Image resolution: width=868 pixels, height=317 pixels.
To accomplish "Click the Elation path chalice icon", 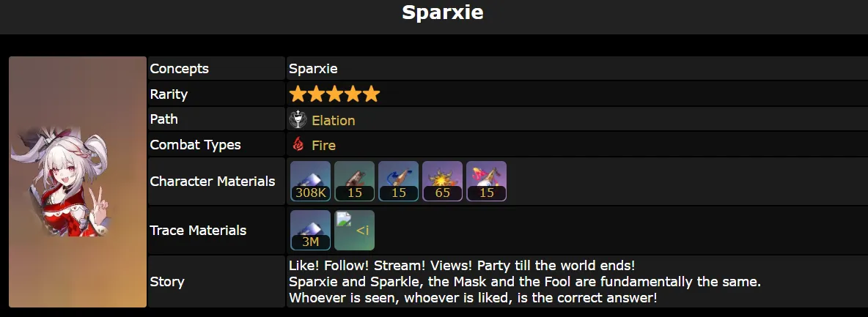I will click(298, 120).
